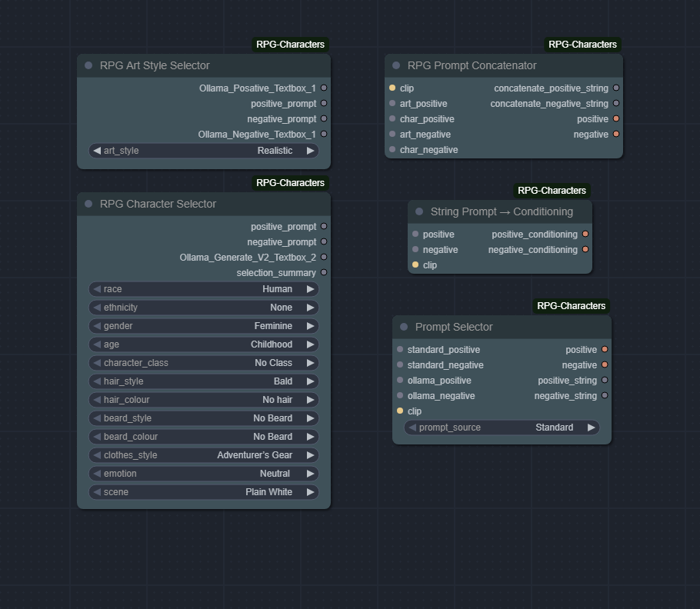
Task: Click concatenate_positive_string output socket
Action: (x=616, y=88)
